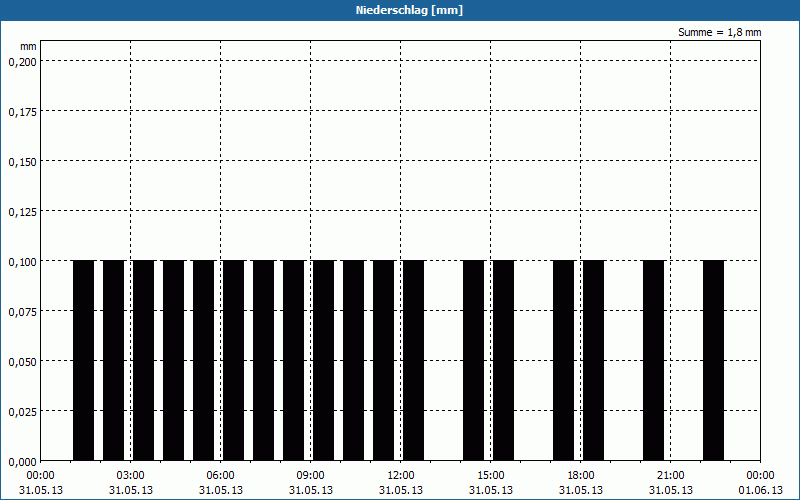The height and width of the screenshot is (500, 800).
Task: Click the bar immediately left of 06:00
Action: (204, 360)
